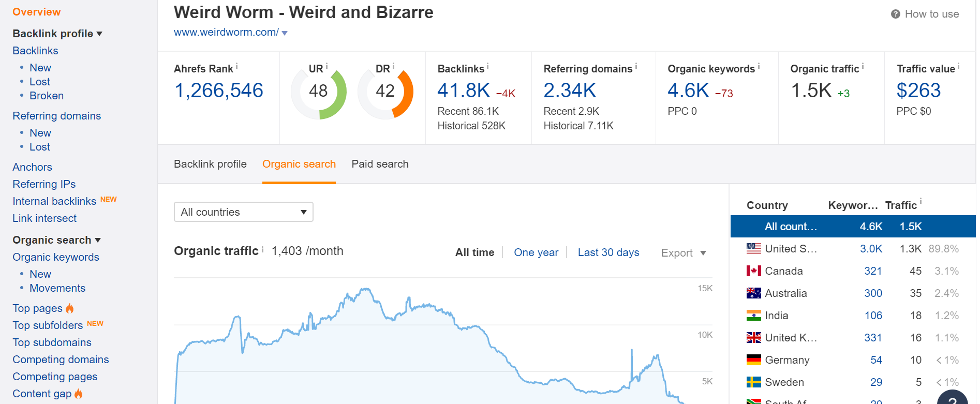
Task: Open Broken backlinks in sidebar
Action: coord(47,96)
